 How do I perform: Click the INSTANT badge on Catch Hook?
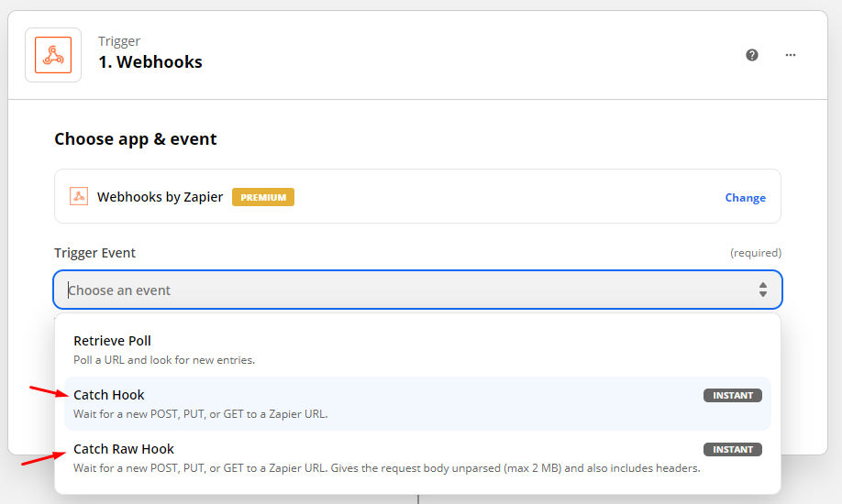pyautogui.click(x=733, y=396)
